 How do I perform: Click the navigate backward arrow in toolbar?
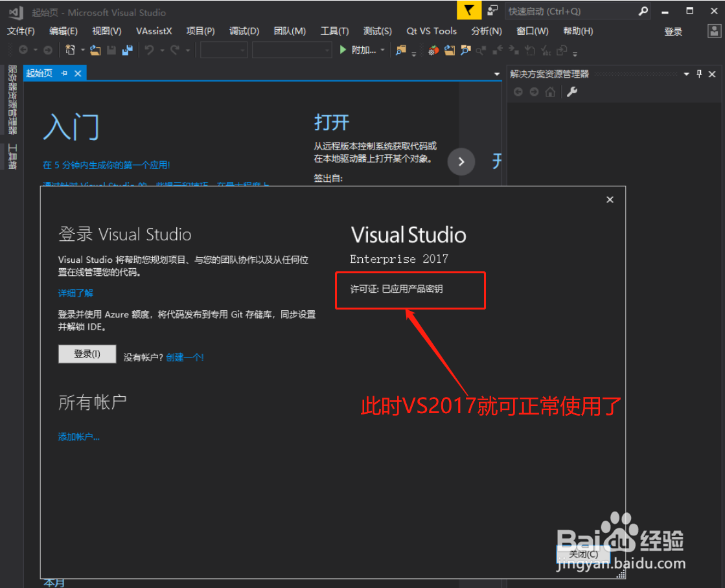23,50
